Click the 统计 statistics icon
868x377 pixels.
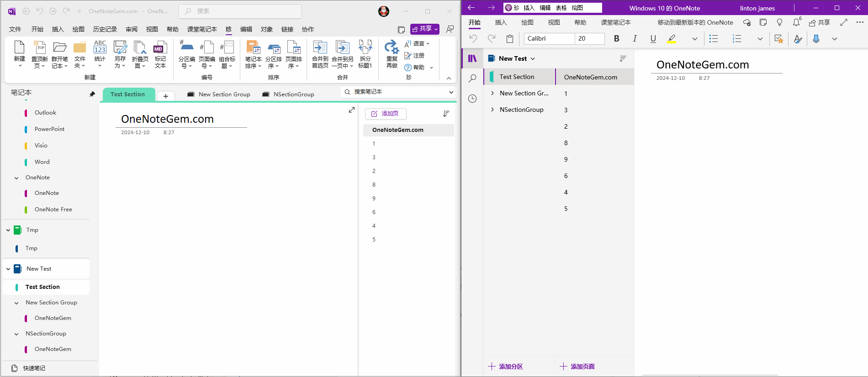coord(100,47)
